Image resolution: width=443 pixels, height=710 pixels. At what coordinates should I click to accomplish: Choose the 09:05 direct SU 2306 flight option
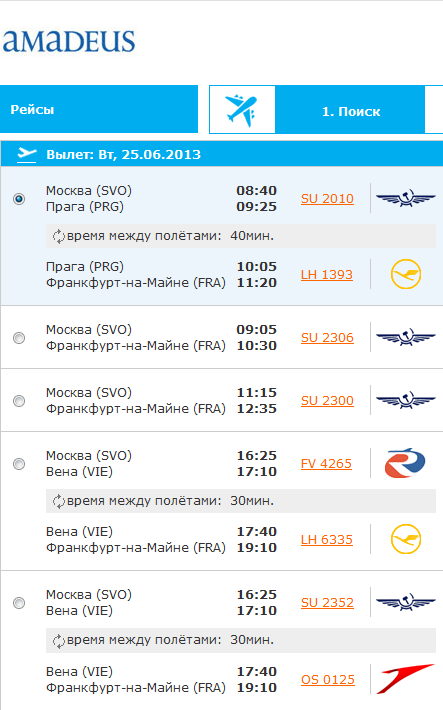tap(19, 338)
